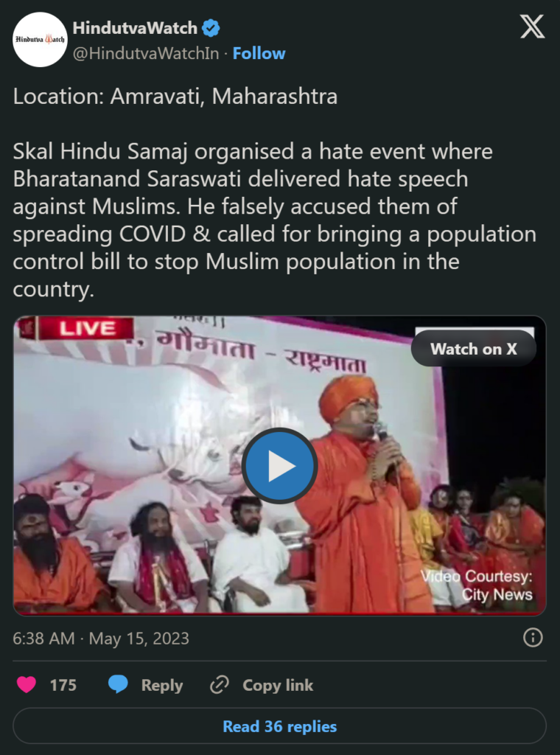Play the embedded video
The width and height of the screenshot is (560, 755).
(x=279, y=466)
